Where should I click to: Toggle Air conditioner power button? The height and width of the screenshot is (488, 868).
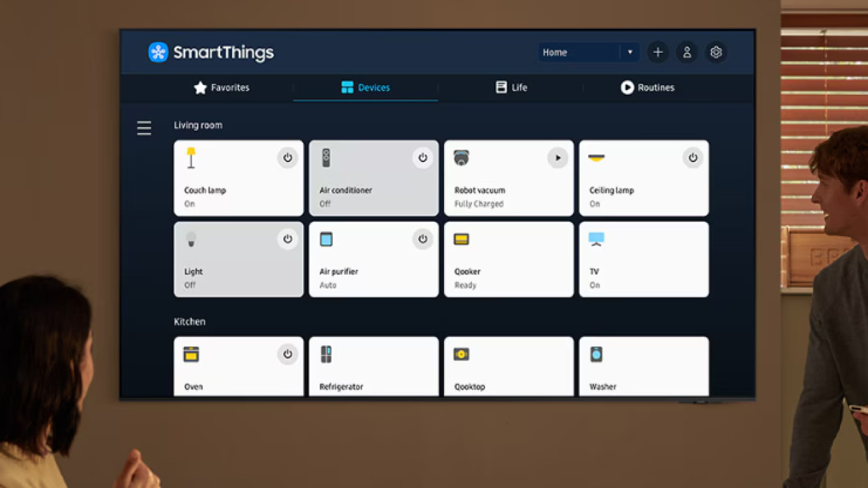tap(423, 158)
